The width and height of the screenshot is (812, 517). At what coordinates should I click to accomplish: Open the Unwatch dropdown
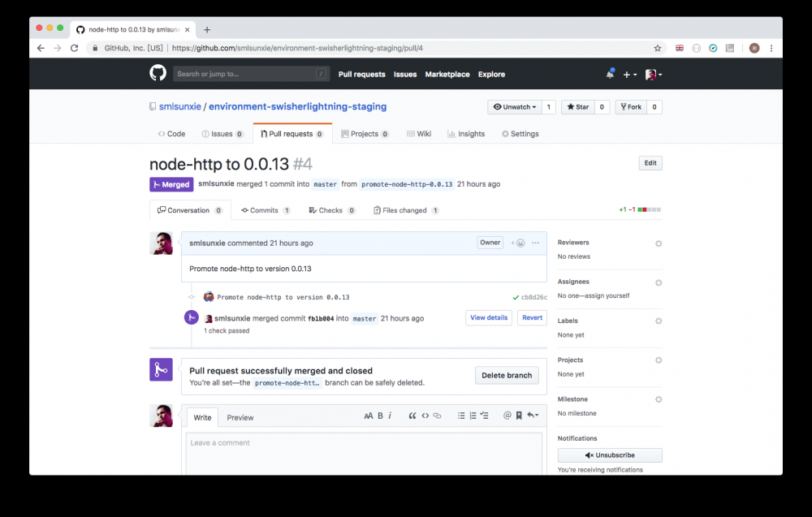514,107
